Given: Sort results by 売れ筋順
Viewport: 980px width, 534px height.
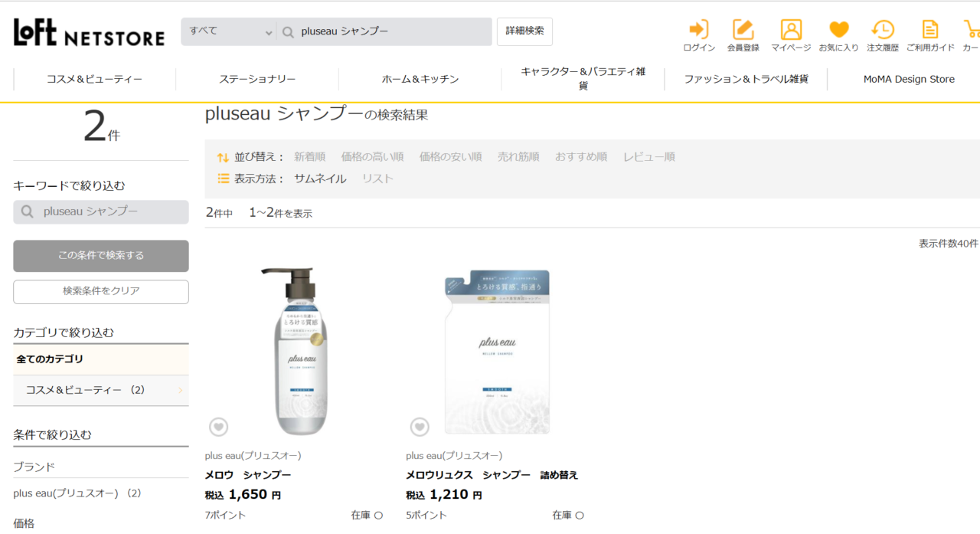Looking at the screenshot, I should click(x=518, y=157).
